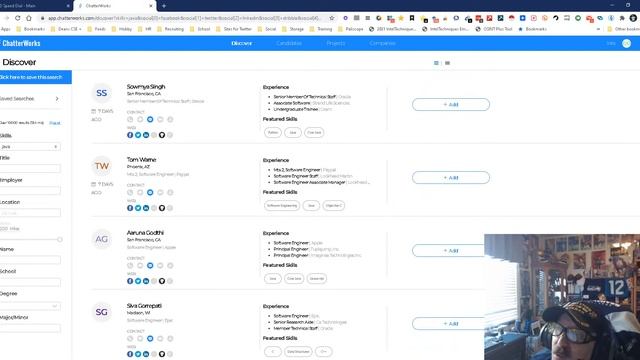Open a new browser tab

tap(164, 6)
